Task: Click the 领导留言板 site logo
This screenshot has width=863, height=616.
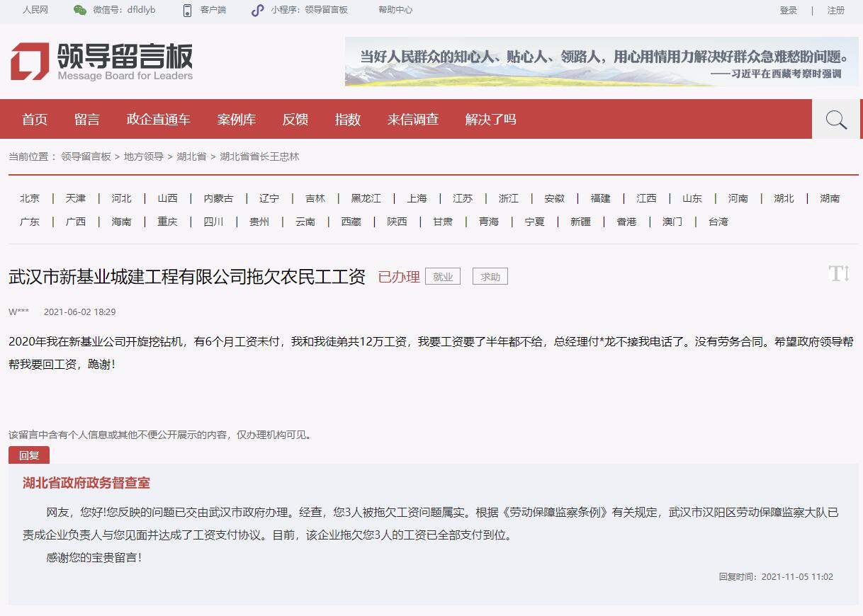Action: tap(101, 61)
